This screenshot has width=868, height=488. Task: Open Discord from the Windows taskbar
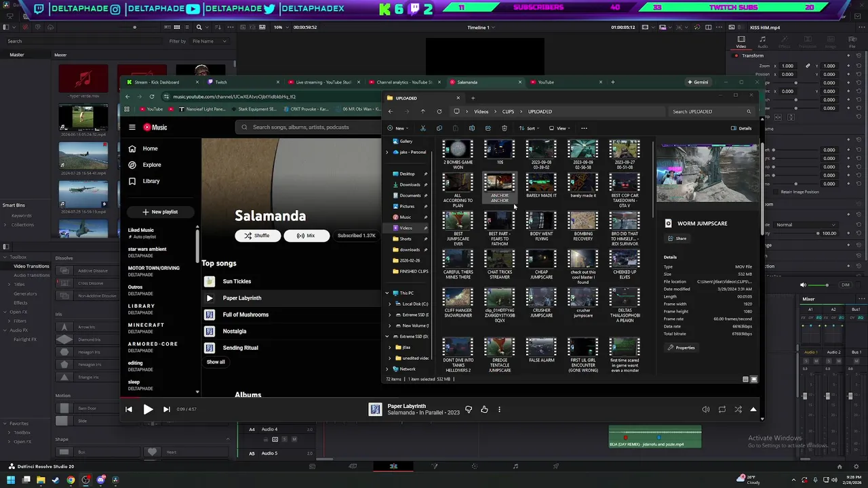coord(100,481)
